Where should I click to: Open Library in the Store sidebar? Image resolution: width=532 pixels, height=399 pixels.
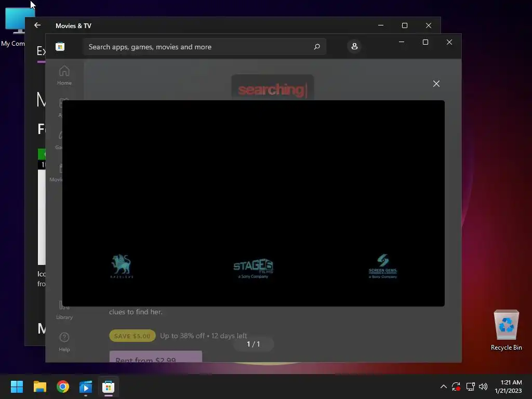coord(64,310)
